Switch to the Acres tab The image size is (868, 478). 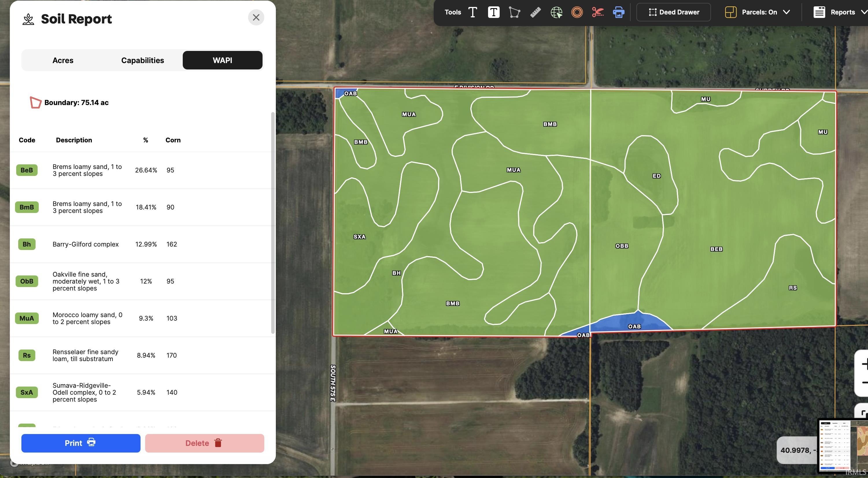point(63,60)
